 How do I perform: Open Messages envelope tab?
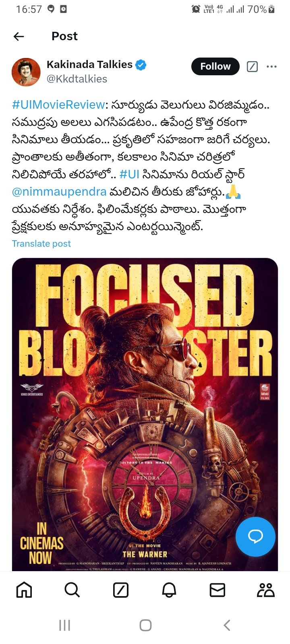click(217, 590)
